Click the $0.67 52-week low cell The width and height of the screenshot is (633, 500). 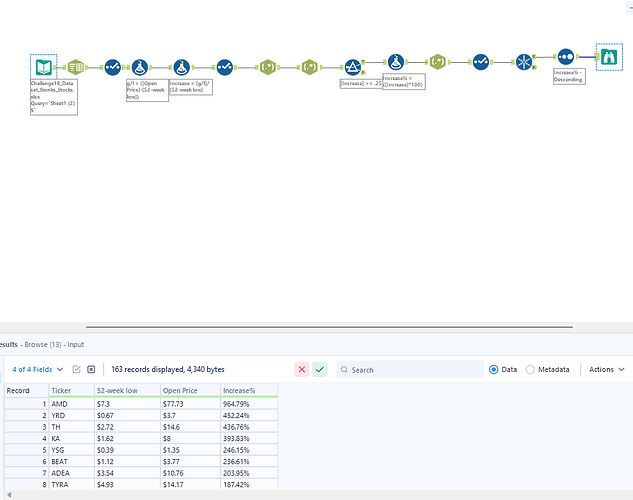click(127, 415)
